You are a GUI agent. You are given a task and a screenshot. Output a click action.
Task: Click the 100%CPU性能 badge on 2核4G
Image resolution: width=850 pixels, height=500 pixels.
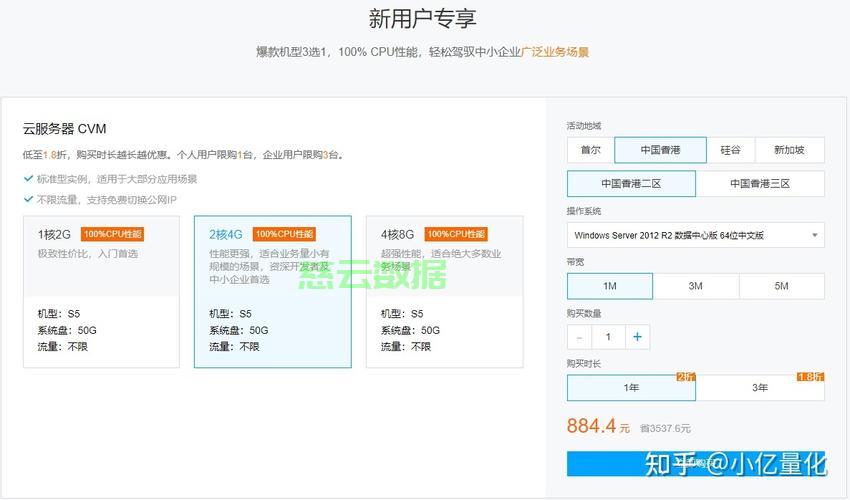pyautogui.click(x=284, y=234)
